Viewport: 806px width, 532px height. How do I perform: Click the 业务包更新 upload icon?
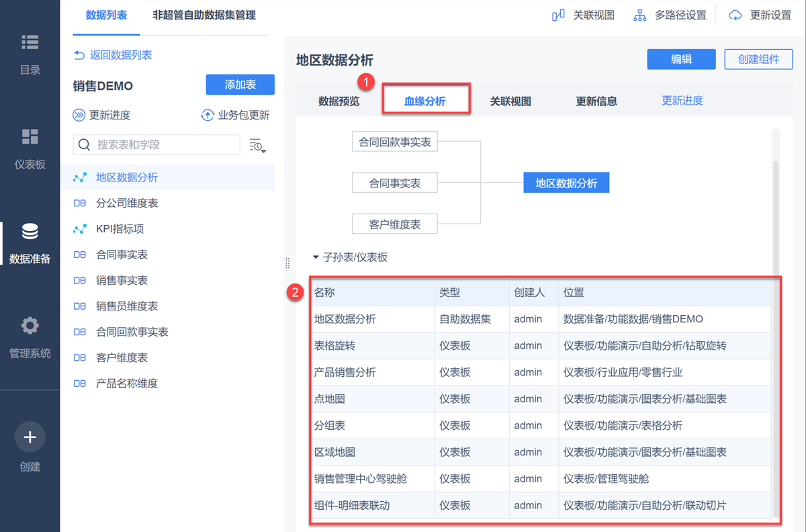(x=208, y=116)
